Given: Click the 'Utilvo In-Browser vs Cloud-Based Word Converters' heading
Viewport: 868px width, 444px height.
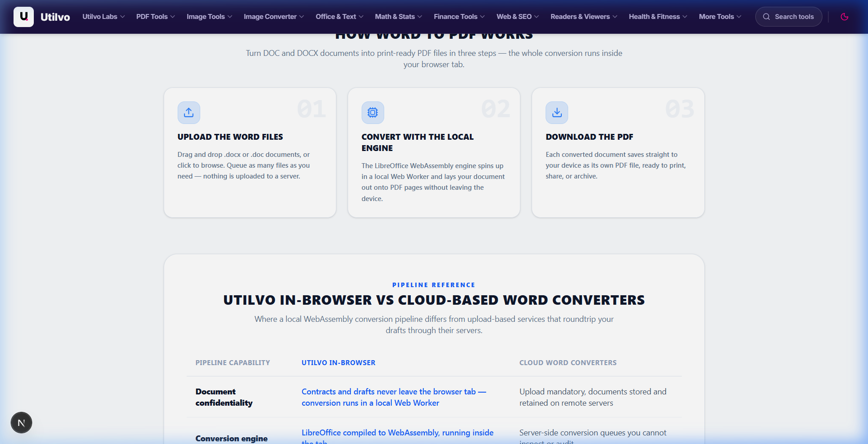Looking at the screenshot, I should coord(434,300).
